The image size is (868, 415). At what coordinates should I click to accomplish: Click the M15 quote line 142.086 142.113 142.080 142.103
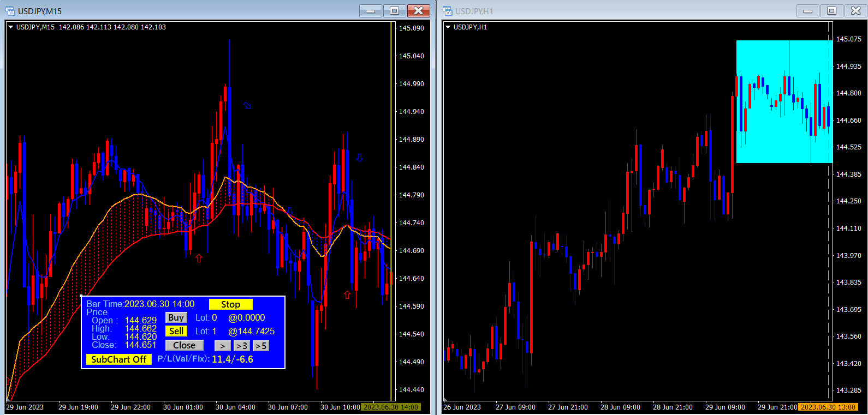(x=112, y=27)
